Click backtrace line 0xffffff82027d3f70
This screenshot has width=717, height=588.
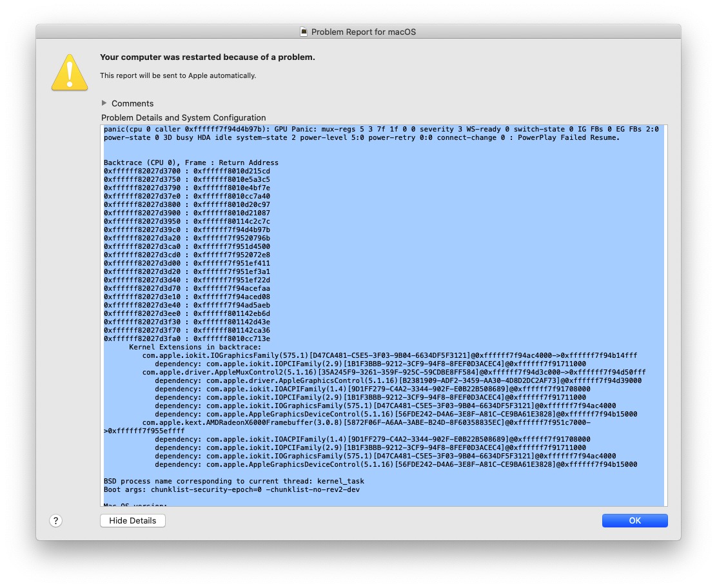coord(187,331)
